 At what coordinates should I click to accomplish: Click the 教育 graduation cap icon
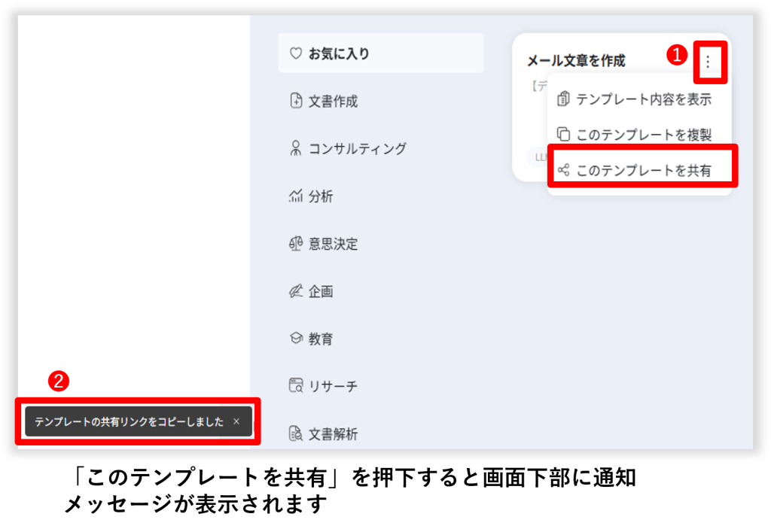click(296, 339)
